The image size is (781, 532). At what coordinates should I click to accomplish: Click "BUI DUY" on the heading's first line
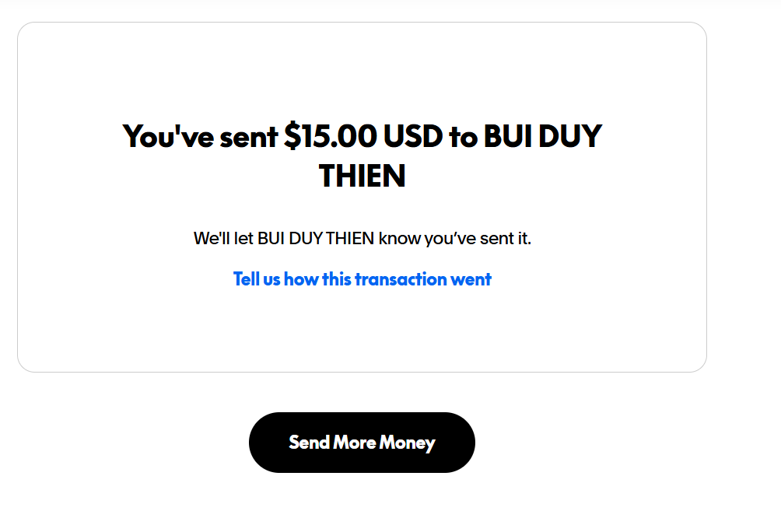click(x=542, y=137)
